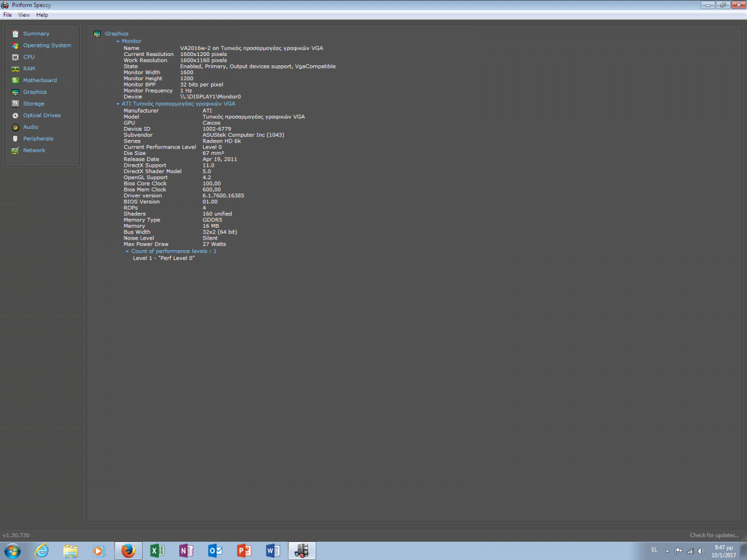This screenshot has width=747, height=560.
Task: Click the Action Center flag icon
Action: click(679, 551)
